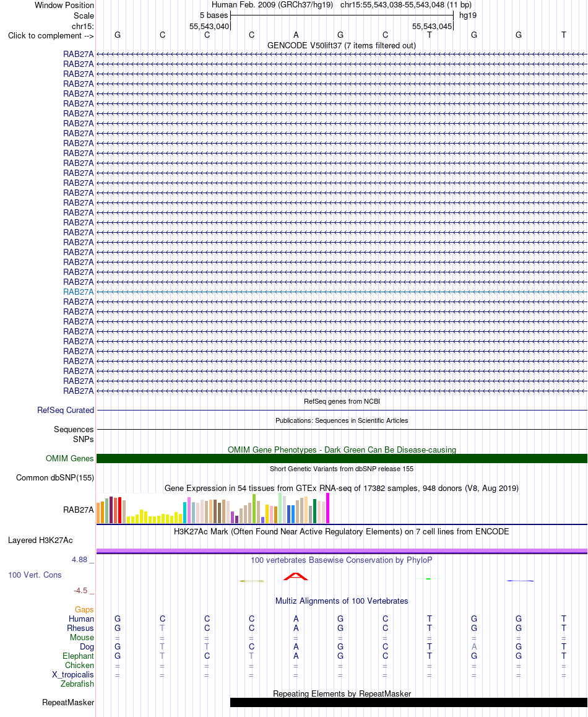Screen dimensions: 588x717
Task: Open the GENCODE V50lift37 track title
Action: click(342, 45)
